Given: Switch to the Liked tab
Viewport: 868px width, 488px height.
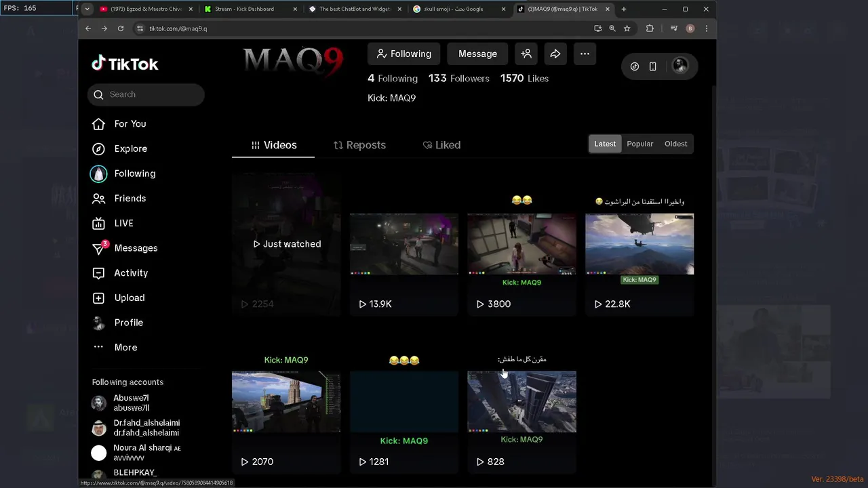Looking at the screenshot, I should click(441, 145).
